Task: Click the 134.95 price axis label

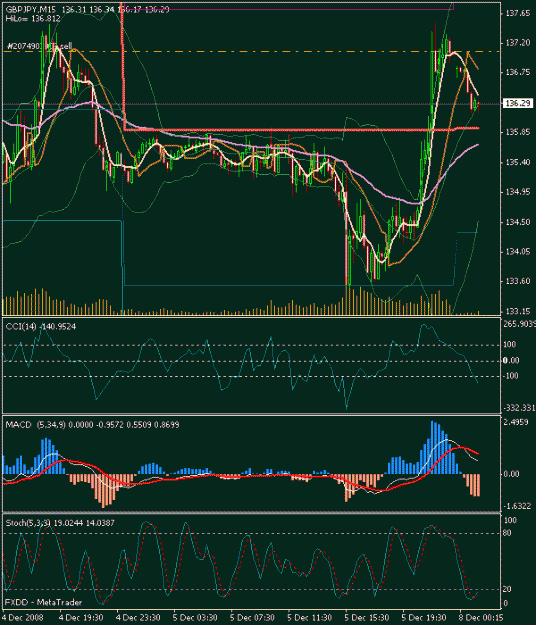Action: pos(518,192)
